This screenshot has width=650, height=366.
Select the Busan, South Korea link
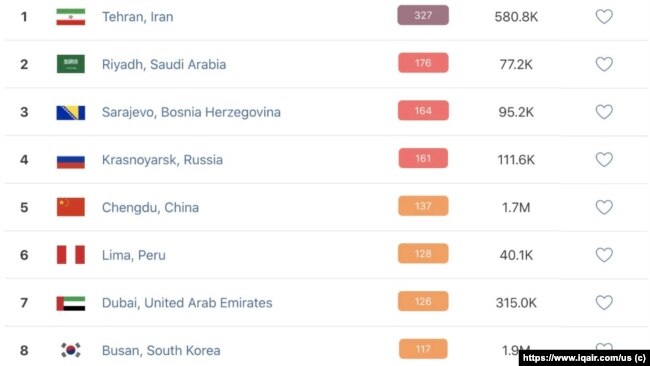coord(161,351)
